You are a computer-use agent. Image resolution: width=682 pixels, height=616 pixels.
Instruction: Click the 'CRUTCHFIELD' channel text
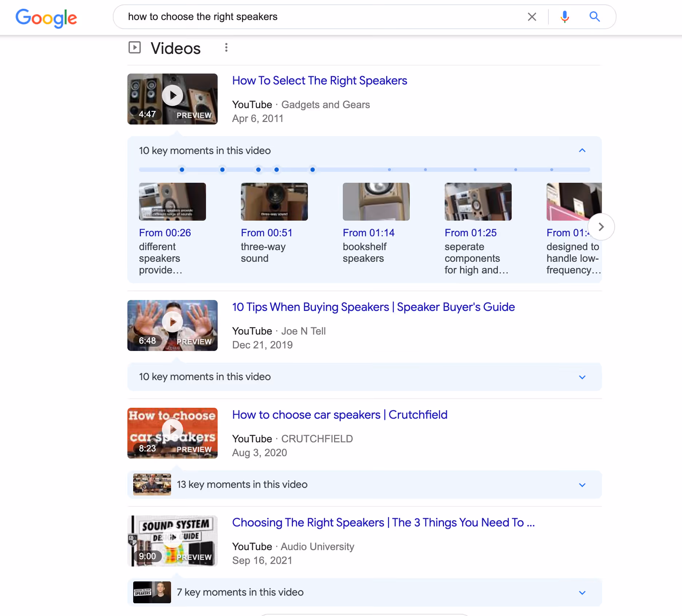click(x=317, y=439)
